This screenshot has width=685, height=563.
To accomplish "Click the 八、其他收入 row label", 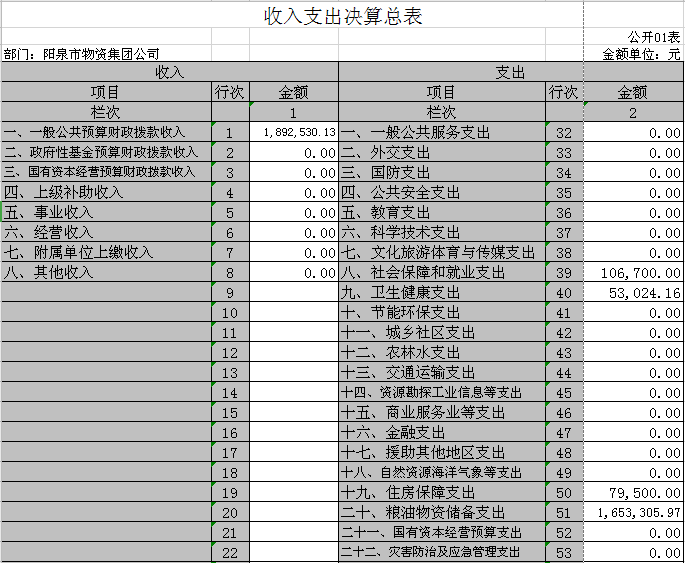I will coord(106,272).
